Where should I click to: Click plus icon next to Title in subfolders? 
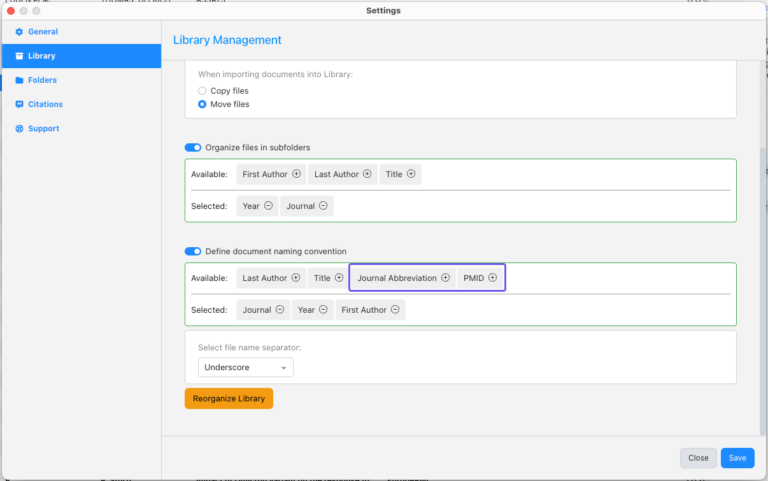pyautogui.click(x=411, y=174)
